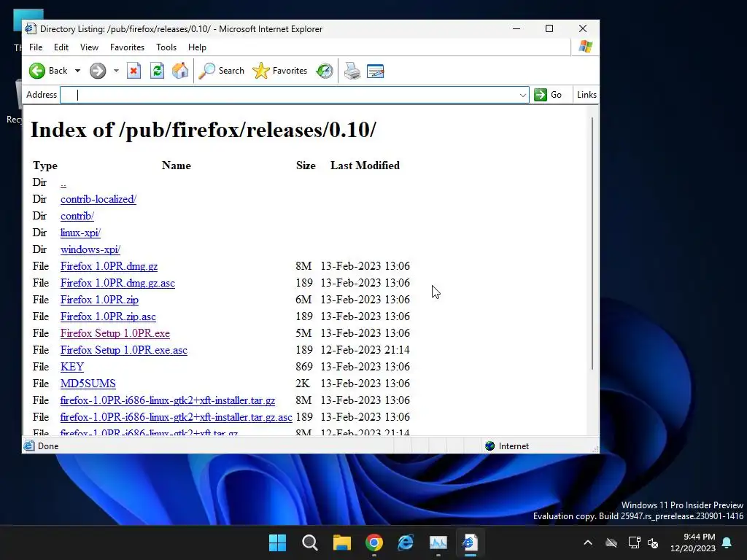Click the page icon beside 'Done' status
The image size is (747, 560).
pyautogui.click(x=29, y=446)
